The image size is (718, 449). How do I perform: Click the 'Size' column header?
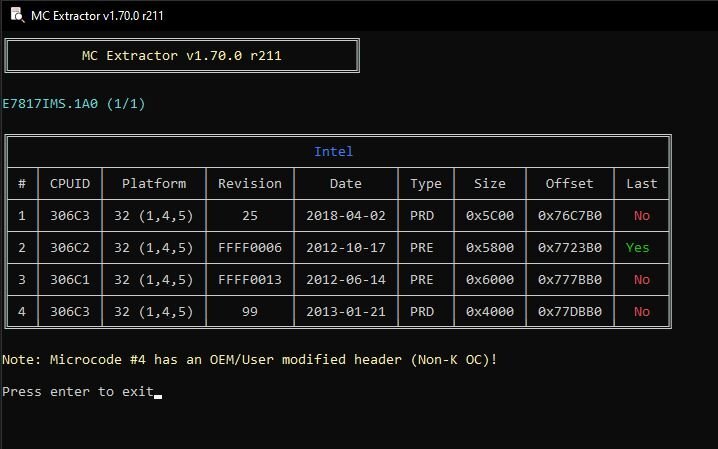490,184
